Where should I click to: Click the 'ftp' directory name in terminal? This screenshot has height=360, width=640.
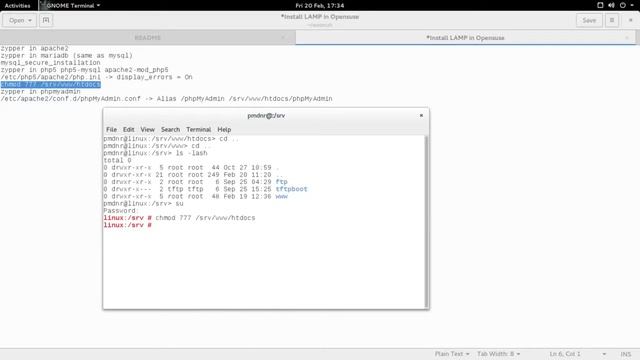[282, 182]
